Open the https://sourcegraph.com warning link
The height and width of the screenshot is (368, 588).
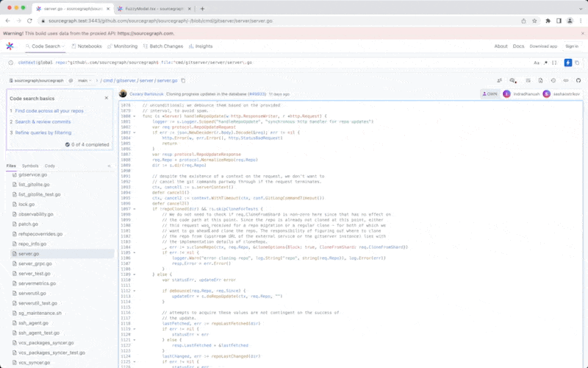pos(146,33)
